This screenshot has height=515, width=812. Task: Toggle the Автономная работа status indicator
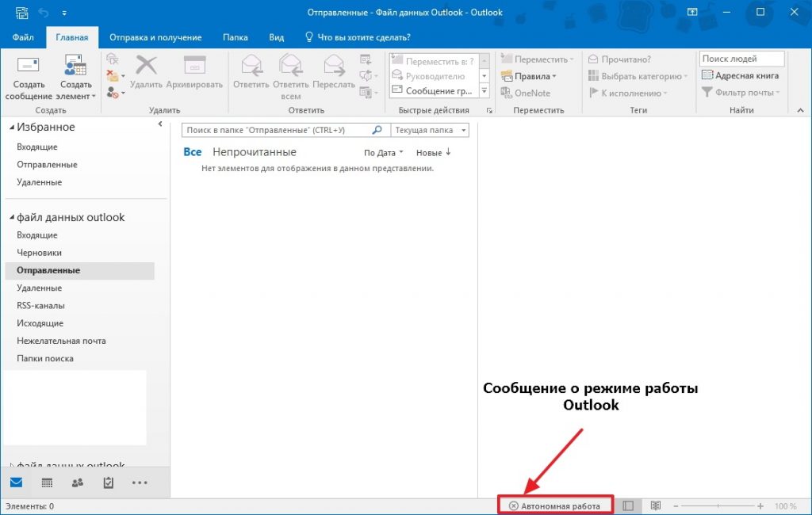[x=555, y=505]
